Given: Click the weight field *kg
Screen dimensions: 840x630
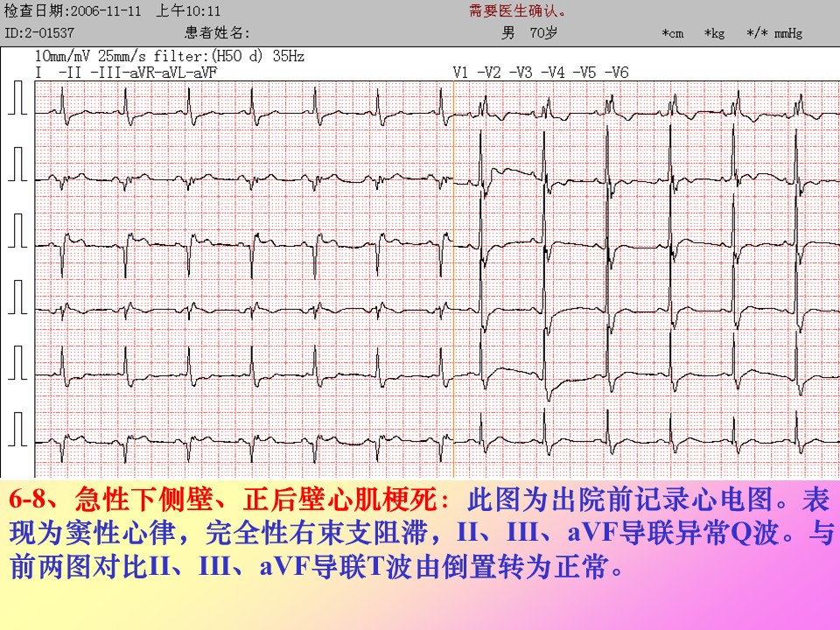Looking at the screenshot, I should (x=715, y=33).
